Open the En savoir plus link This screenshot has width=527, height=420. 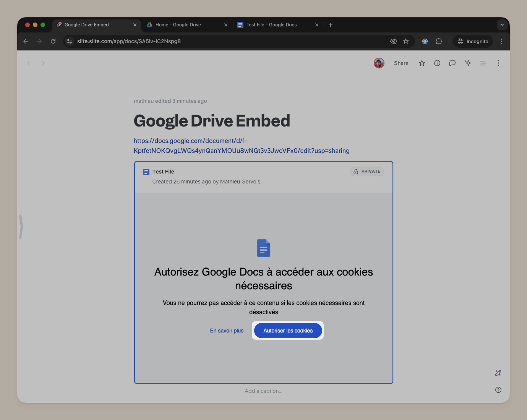227,331
